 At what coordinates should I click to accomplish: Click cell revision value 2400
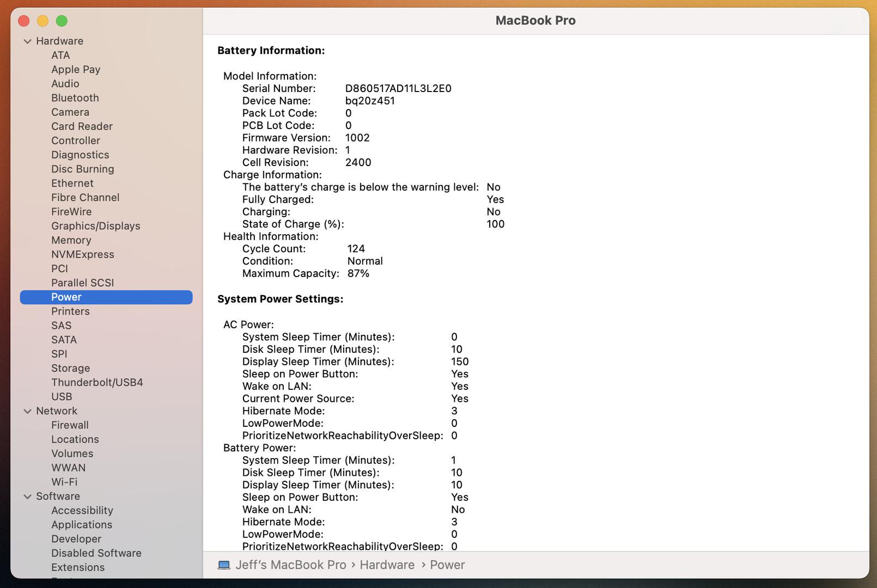pos(358,162)
